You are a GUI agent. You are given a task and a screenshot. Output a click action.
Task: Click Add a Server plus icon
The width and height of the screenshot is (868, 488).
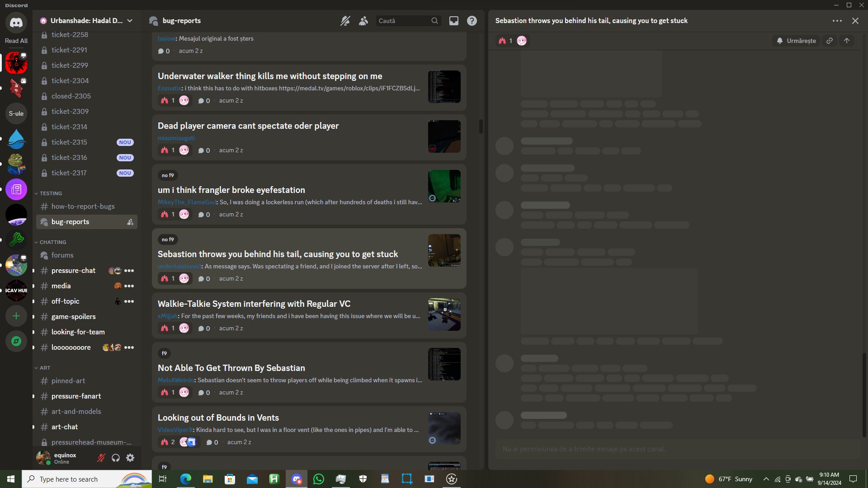coord(16,316)
